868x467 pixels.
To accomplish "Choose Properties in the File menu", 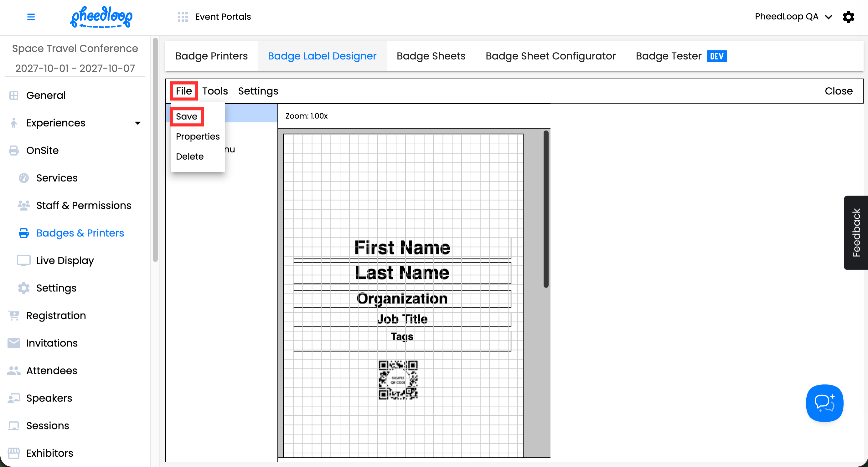I will pos(198,136).
